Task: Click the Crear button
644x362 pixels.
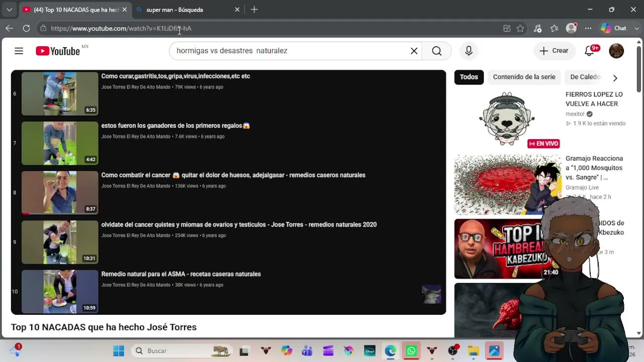Action: (554, 51)
